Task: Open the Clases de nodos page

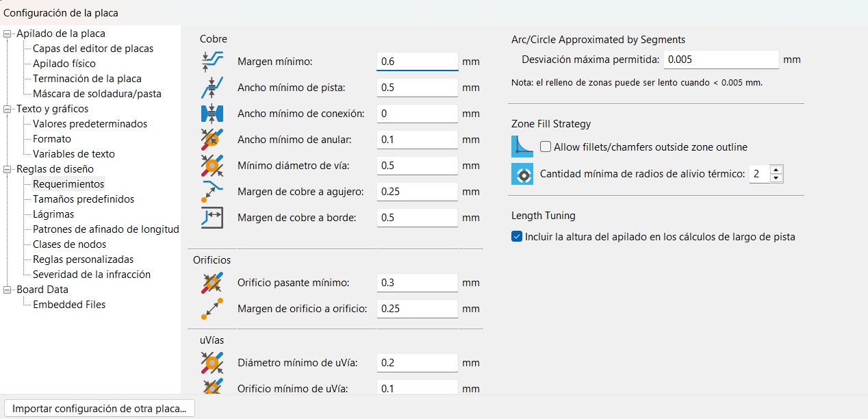Action: [x=69, y=244]
